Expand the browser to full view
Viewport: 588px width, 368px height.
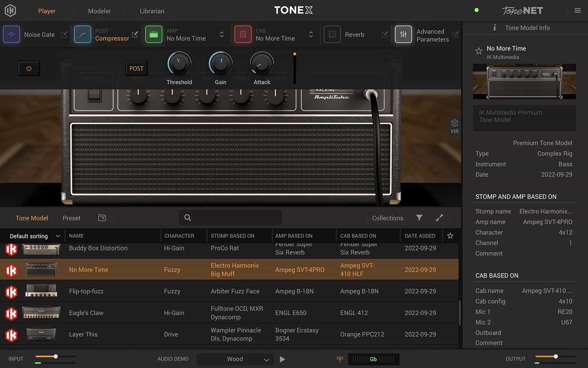point(439,218)
